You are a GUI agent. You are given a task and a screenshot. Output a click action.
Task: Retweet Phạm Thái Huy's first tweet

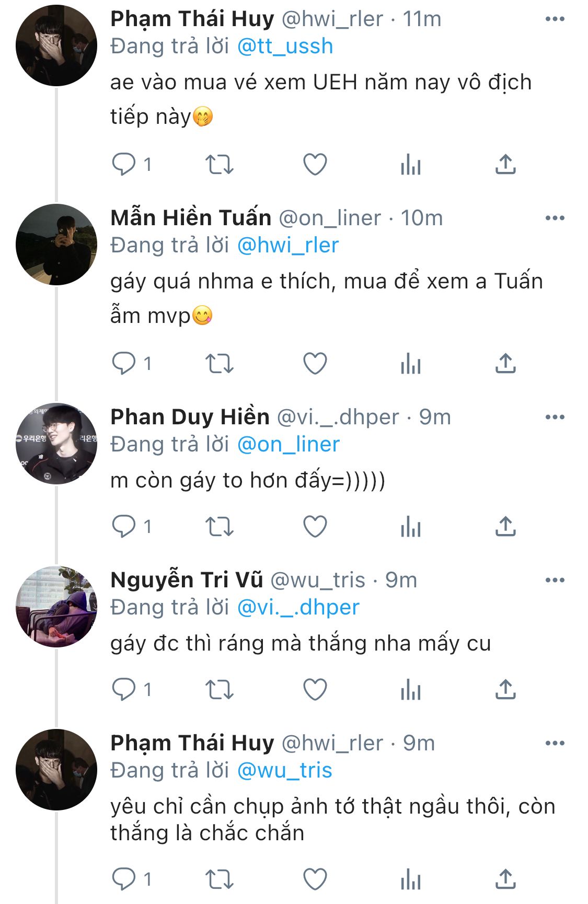219,165
